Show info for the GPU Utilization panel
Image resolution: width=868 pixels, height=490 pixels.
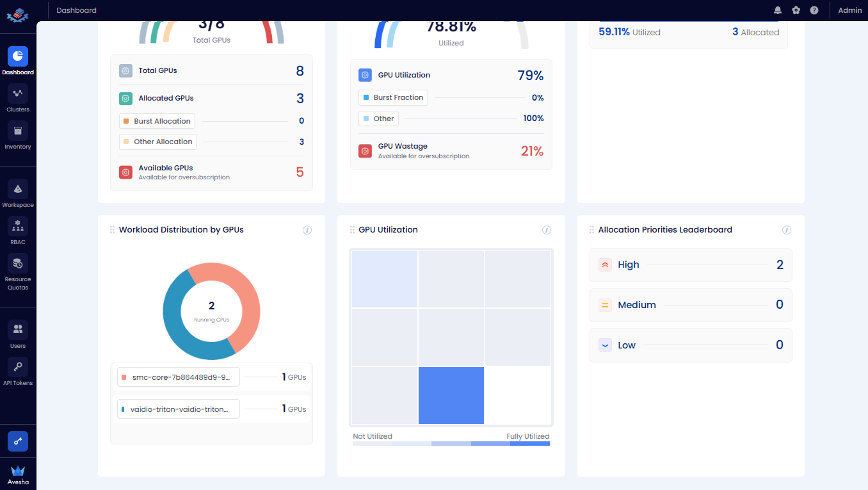[x=547, y=230]
